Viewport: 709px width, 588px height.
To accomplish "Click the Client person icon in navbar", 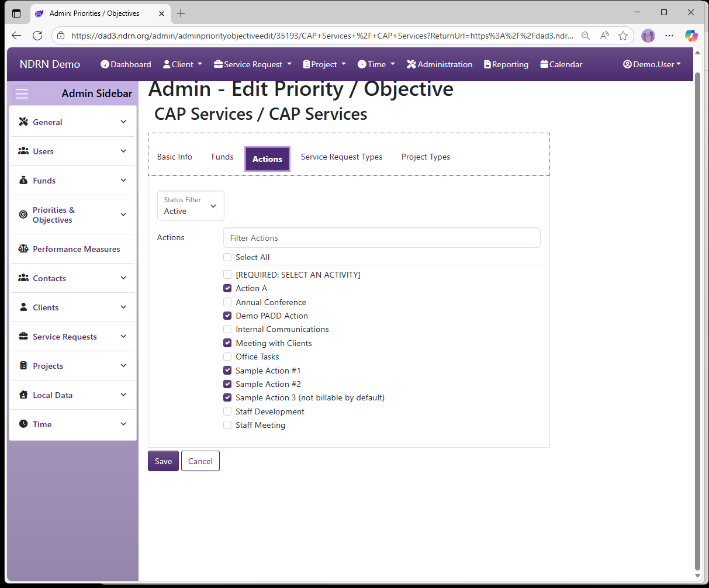I will point(167,64).
